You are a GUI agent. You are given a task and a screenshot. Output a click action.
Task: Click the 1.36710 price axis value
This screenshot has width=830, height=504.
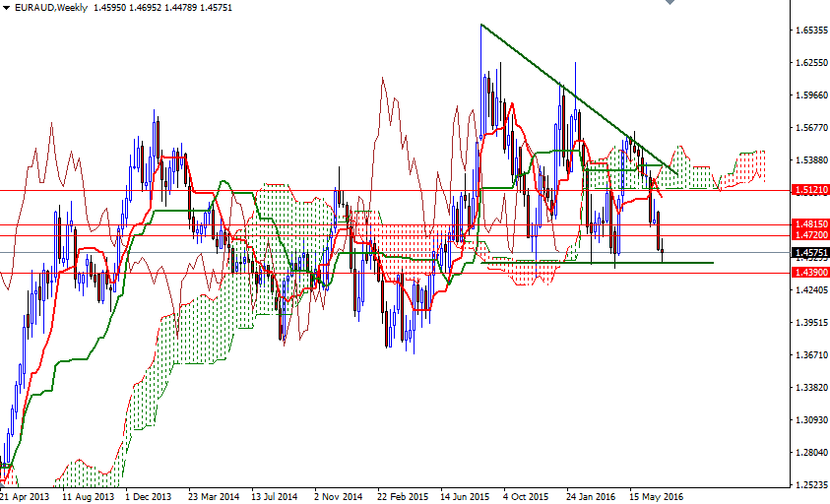(812, 354)
